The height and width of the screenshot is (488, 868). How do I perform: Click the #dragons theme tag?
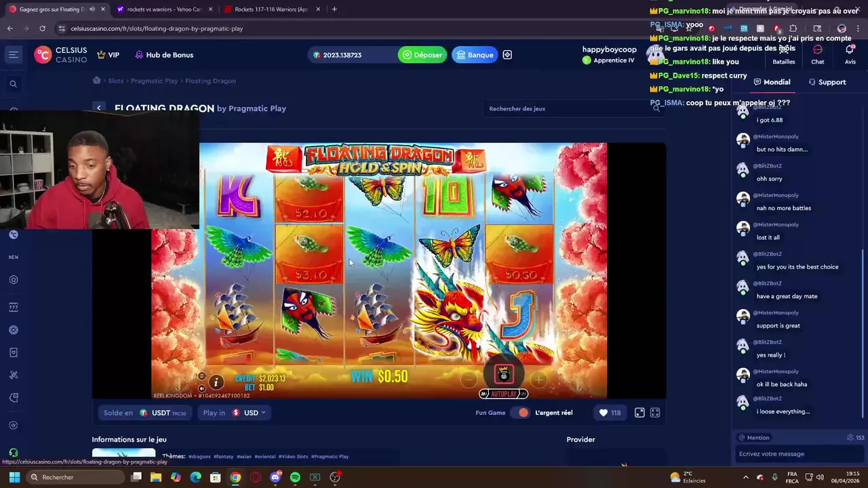pyautogui.click(x=199, y=457)
